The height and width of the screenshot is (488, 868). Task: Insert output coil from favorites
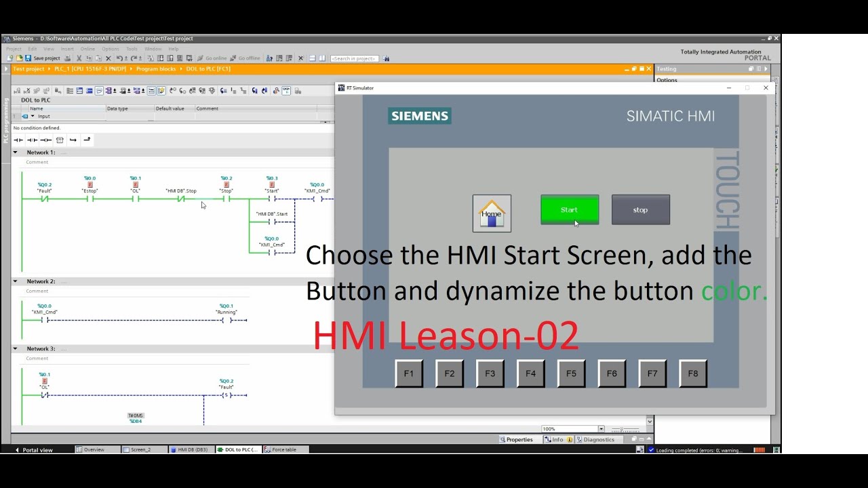click(x=45, y=140)
